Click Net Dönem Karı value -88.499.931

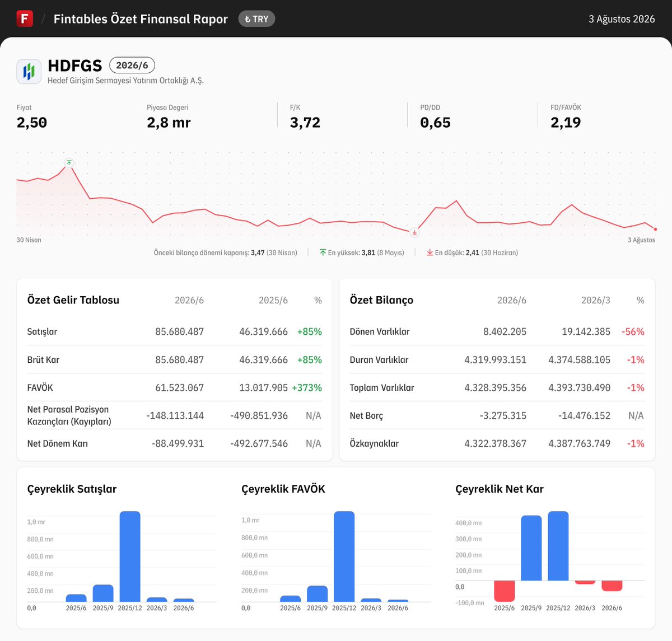tap(178, 443)
